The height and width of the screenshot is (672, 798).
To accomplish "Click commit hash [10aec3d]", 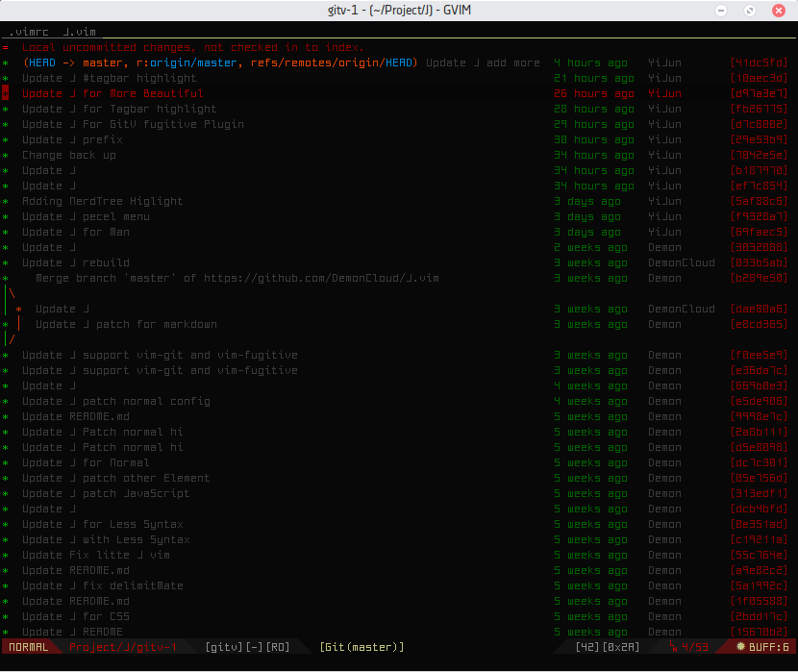I will pyautogui.click(x=759, y=78).
